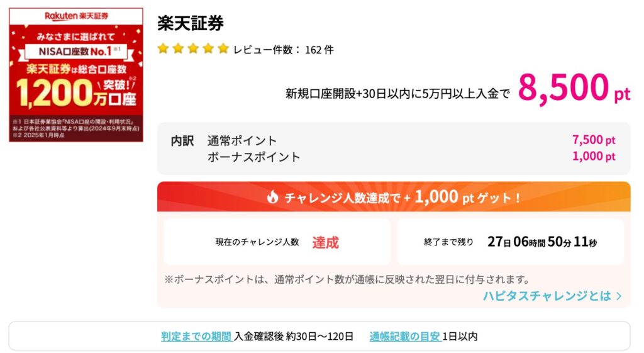The width and height of the screenshot is (644, 353).
Task: Click the Rakuten 楽天証券 logo in banner
Action: [x=76, y=16]
